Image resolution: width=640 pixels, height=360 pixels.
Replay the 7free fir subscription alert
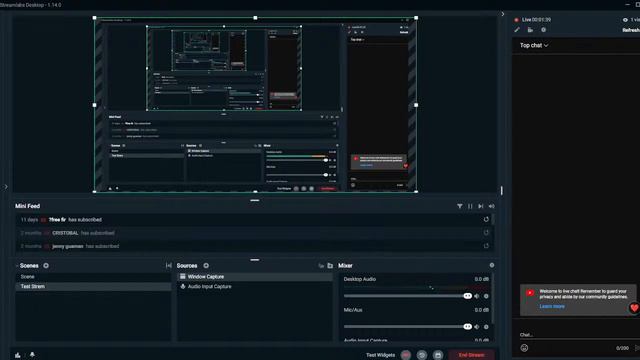(x=486, y=220)
